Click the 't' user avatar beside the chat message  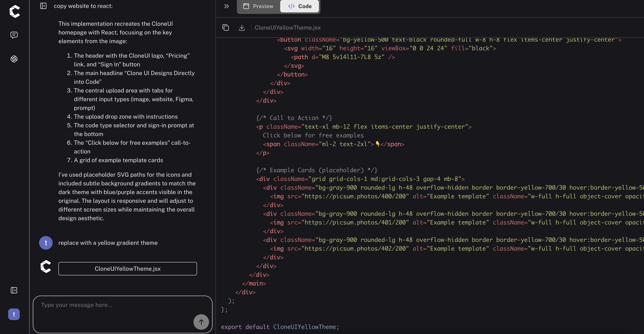pos(46,243)
